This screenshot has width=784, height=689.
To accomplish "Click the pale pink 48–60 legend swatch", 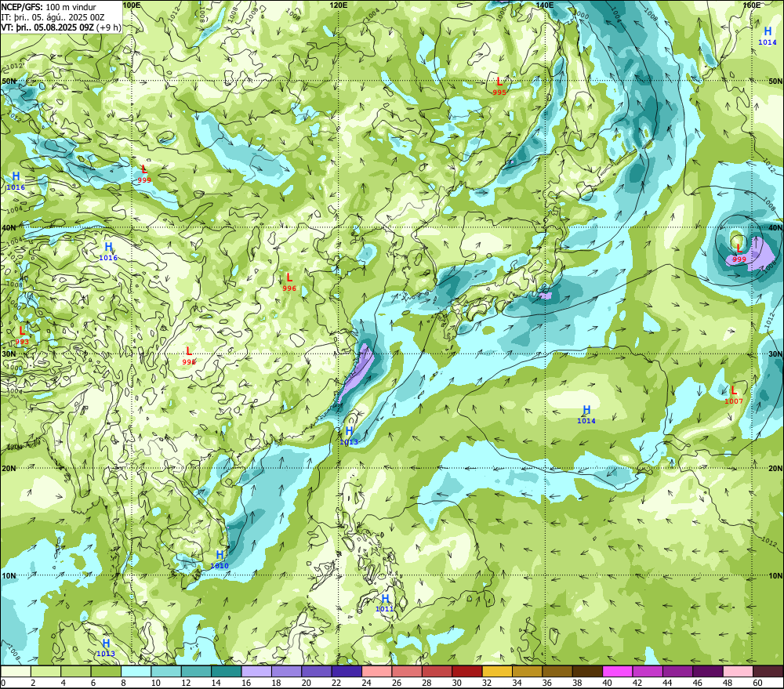I will click(x=738, y=671).
